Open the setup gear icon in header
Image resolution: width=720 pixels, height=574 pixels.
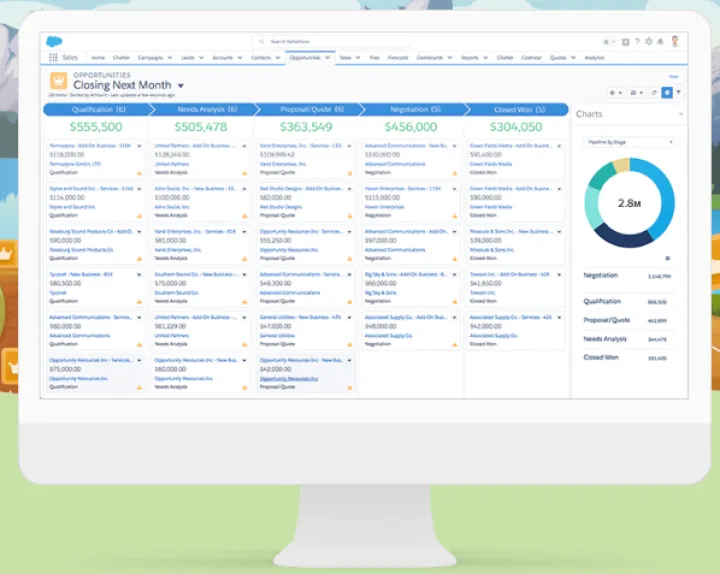[x=649, y=42]
